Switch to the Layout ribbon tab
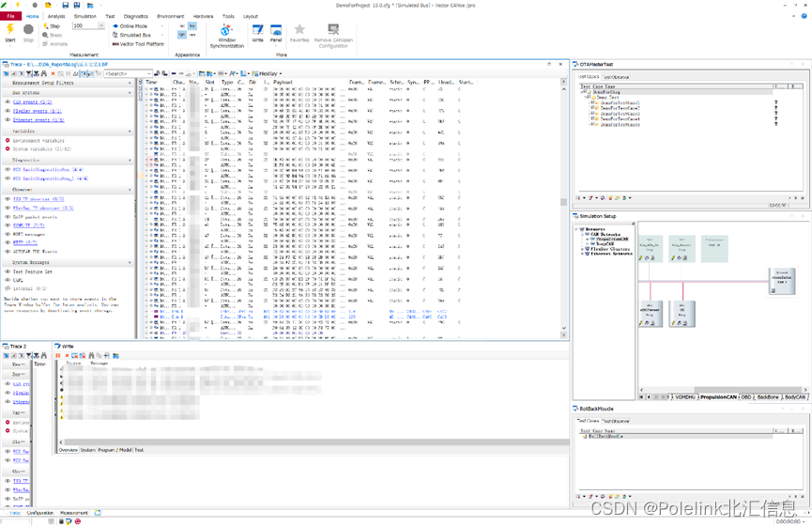Screen dimensions: 812x526 [251, 16]
